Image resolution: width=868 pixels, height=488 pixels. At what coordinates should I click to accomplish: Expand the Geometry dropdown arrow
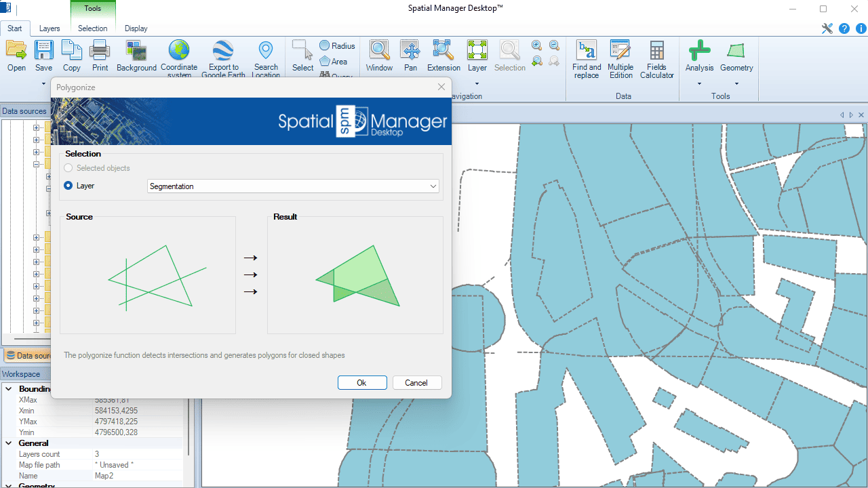736,85
